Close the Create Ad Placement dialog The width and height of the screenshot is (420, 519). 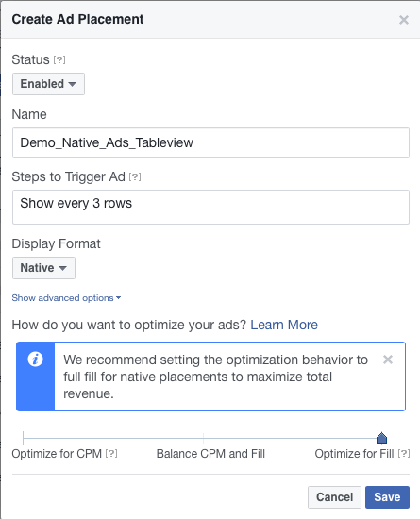pos(403,20)
